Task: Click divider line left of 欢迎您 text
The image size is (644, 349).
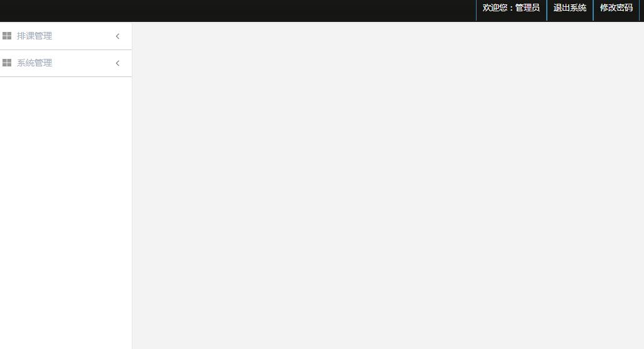Action: tap(476, 10)
